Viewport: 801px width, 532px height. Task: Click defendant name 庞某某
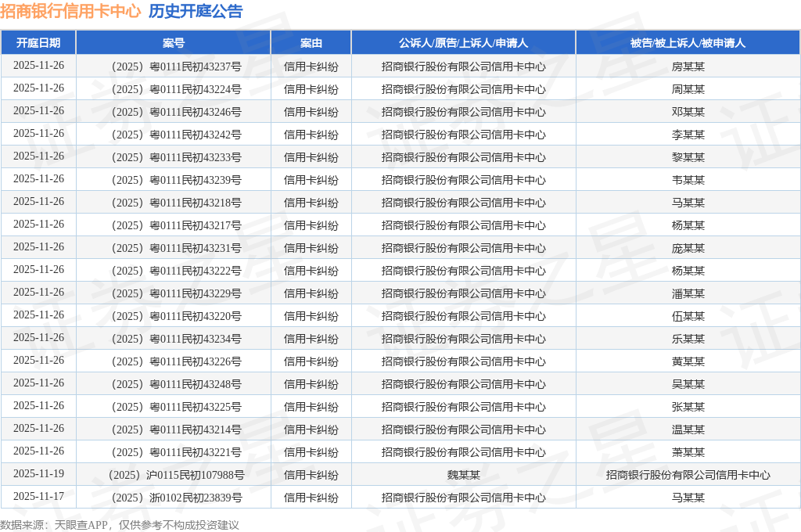(688, 248)
